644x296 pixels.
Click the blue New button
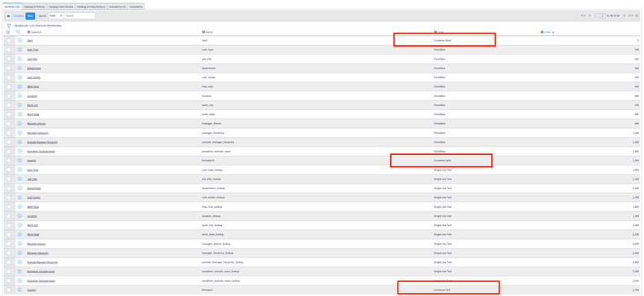(x=30, y=15)
